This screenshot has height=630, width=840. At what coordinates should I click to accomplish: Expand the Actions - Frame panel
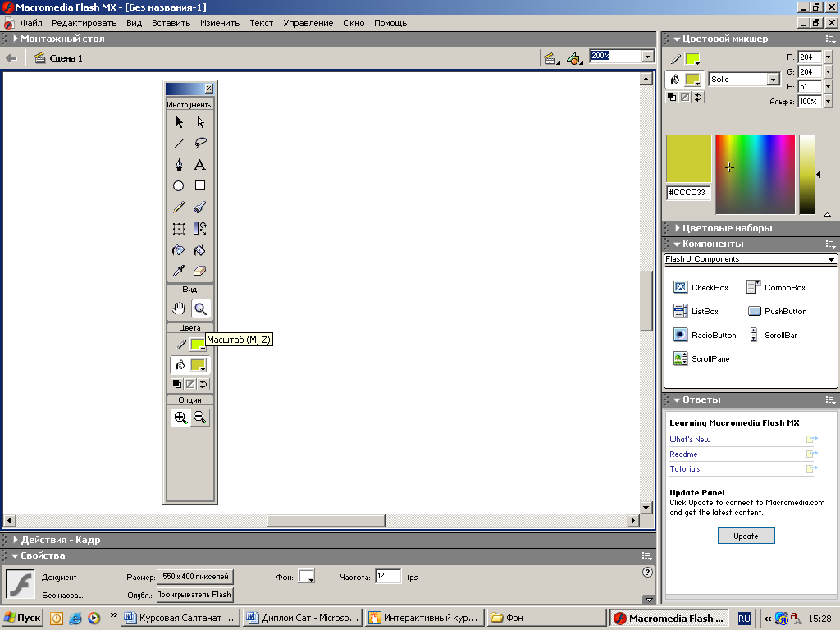pyautogui.click(x=16, y=540)
